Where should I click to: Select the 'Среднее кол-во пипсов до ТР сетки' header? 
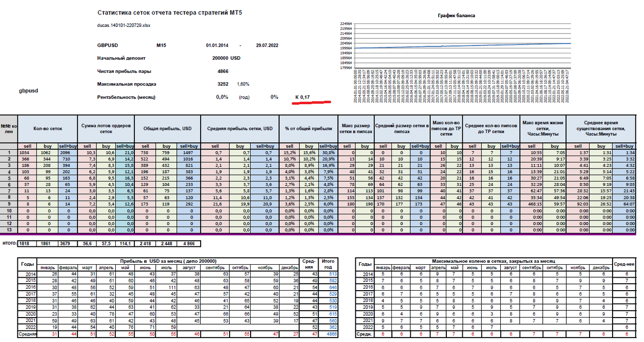[491, 128]
